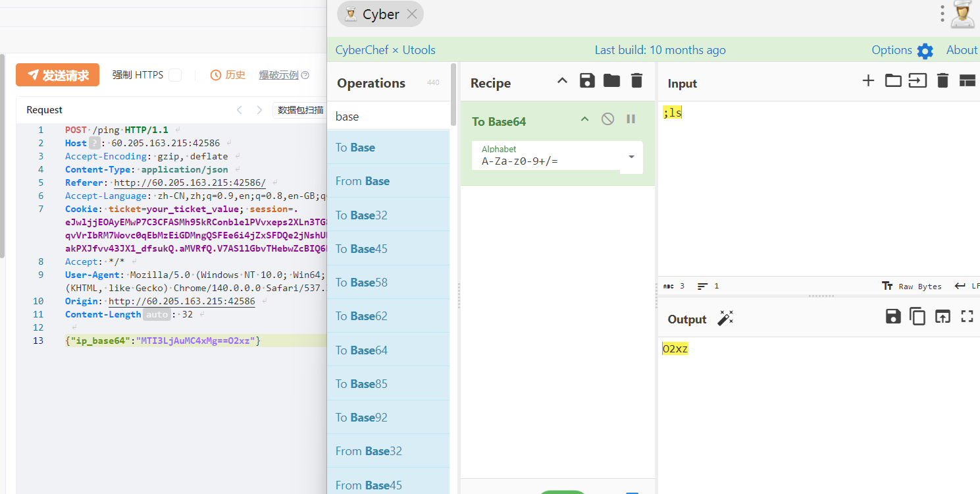Open the 爆破示例 examples dropdown
The image size is (980, 494).
click(x=284, y=75)
